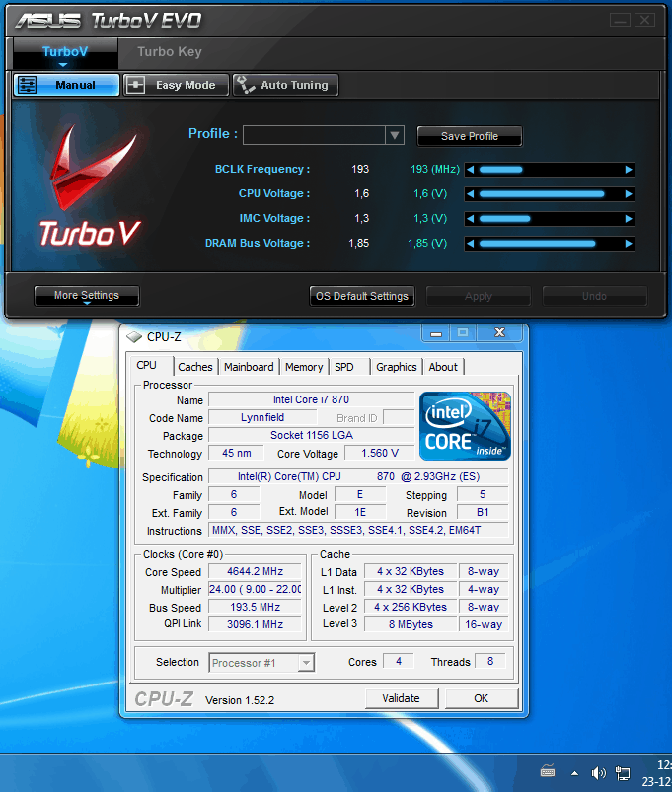672x792 pixels.
Task: Open the Memory tab in CPU-Z
Action: point(304,367)
